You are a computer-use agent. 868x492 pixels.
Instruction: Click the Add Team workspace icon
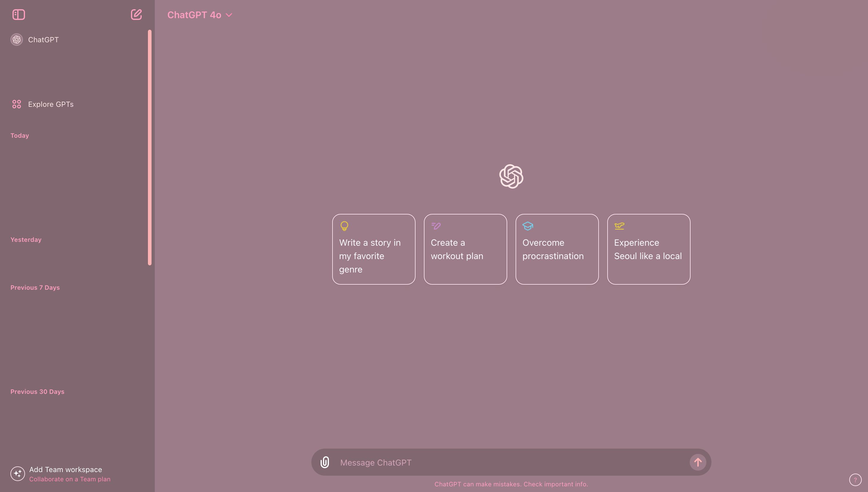[x=17, y=474]
